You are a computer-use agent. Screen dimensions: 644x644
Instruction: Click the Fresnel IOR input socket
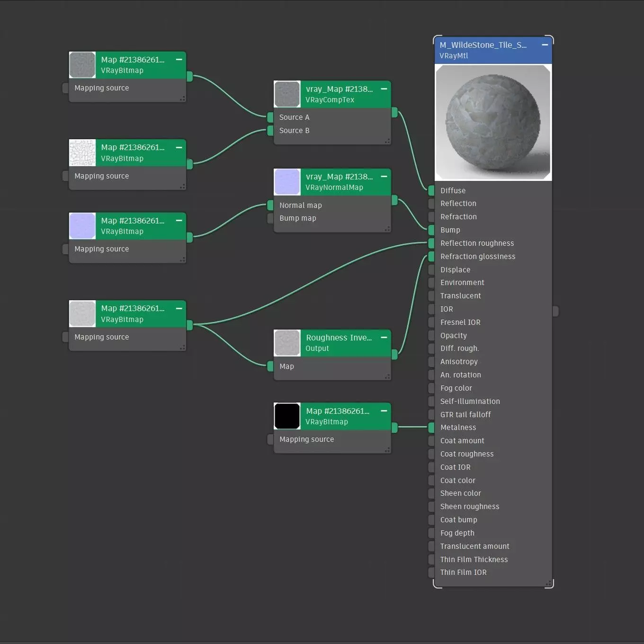(431, 322)
